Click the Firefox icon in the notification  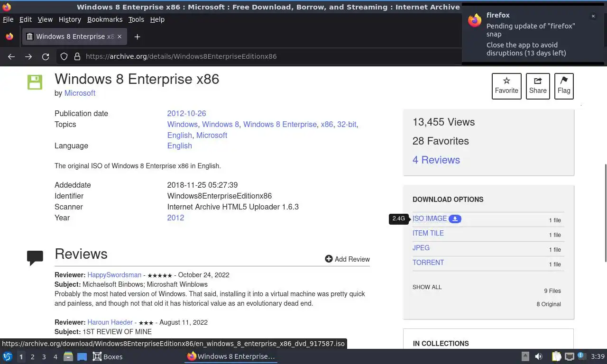click(475, 20)
